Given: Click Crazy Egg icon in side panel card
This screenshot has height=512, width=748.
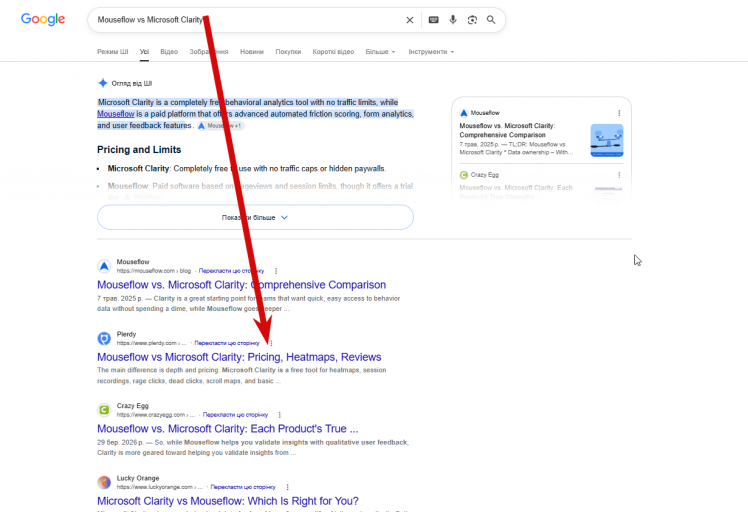Looking at the screenshot, I should point(464,175).
